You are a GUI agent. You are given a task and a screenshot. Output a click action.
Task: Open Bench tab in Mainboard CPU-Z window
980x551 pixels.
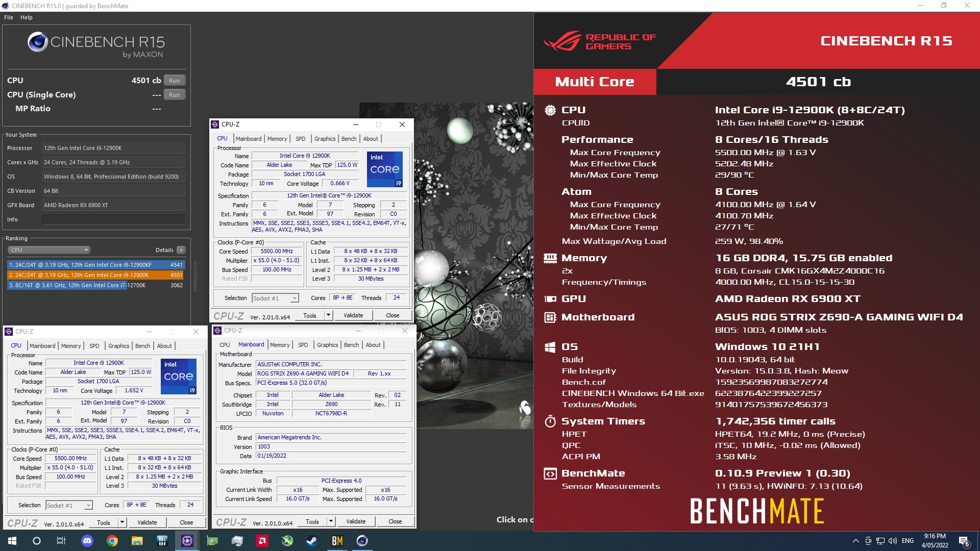click(352, 345)
